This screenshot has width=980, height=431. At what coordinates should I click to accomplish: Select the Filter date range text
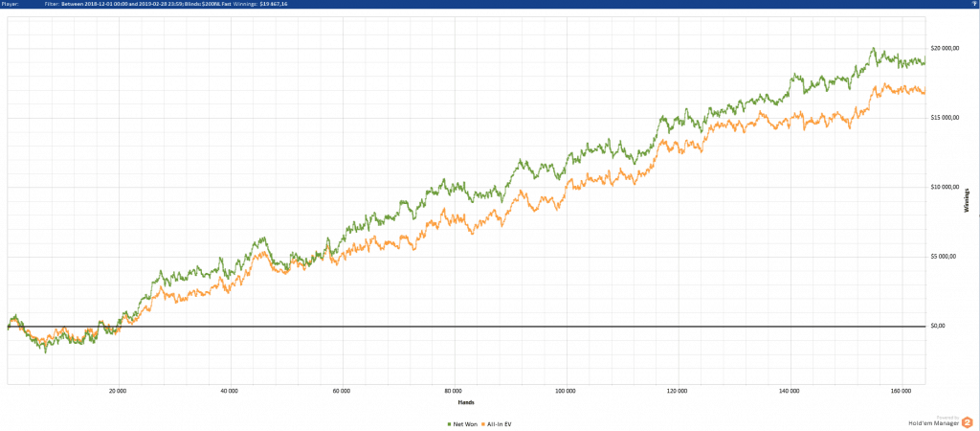coord(122,4)
